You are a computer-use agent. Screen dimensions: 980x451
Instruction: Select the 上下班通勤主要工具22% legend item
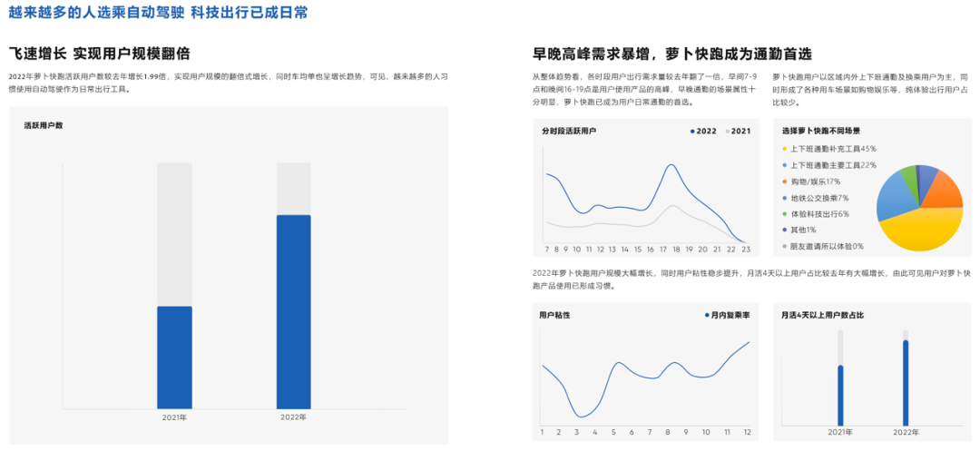pyautogui.click(x=832, y=165)
